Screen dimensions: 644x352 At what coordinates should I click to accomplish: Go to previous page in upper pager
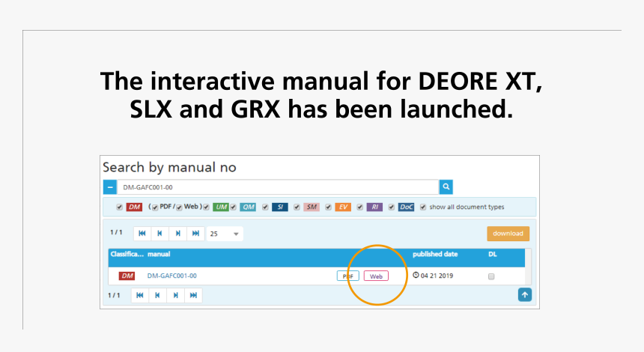click(160, 234)
